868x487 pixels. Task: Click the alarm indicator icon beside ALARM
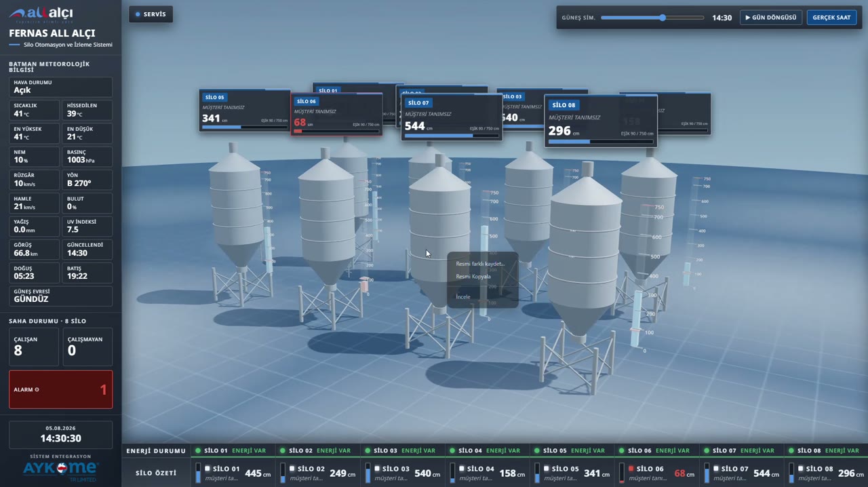click(x=37, y=390)
